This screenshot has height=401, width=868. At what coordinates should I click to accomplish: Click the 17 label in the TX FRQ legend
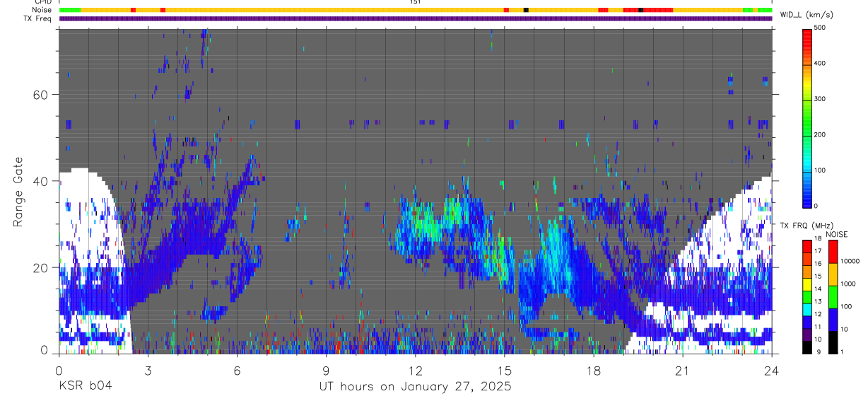click(817, 251)
